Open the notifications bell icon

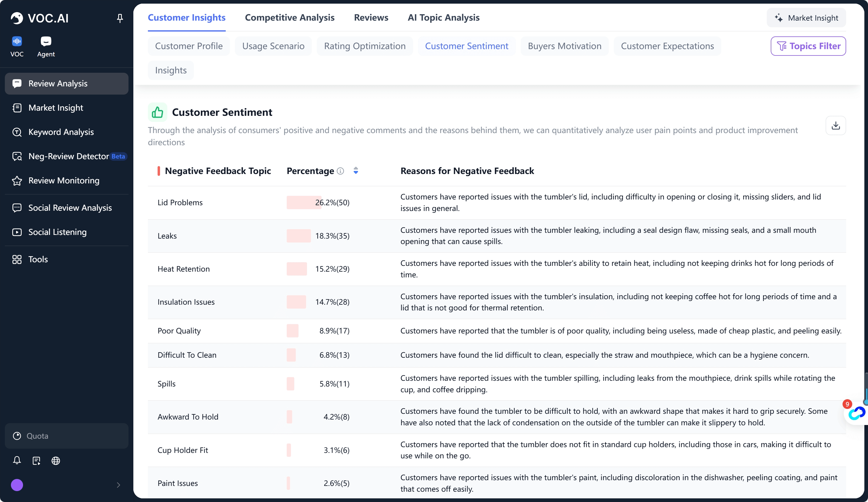click(x=17, y=460)
